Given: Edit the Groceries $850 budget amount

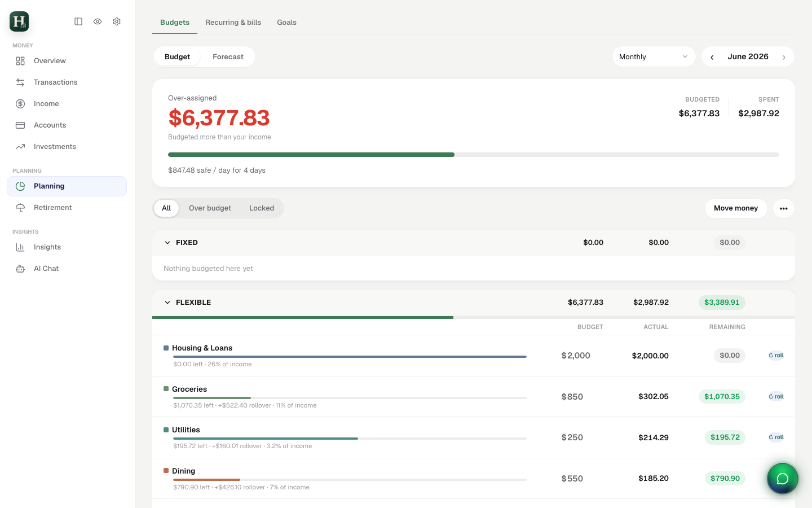Looking at the screenshot, I should [x=572, y=397].
